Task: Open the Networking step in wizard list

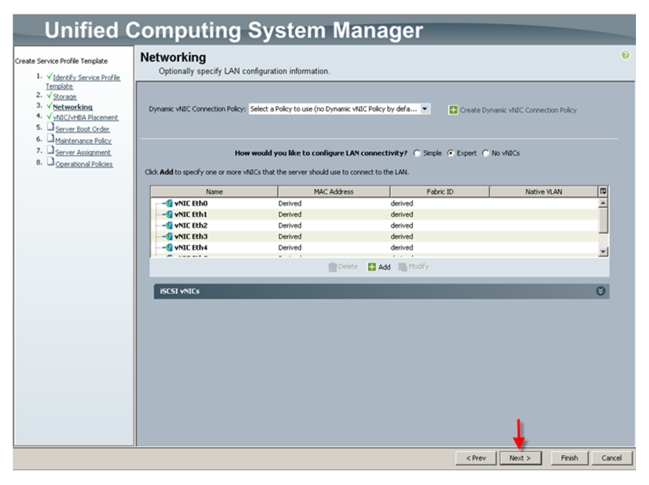Action: pyautogui.click(x=72, y=107)
